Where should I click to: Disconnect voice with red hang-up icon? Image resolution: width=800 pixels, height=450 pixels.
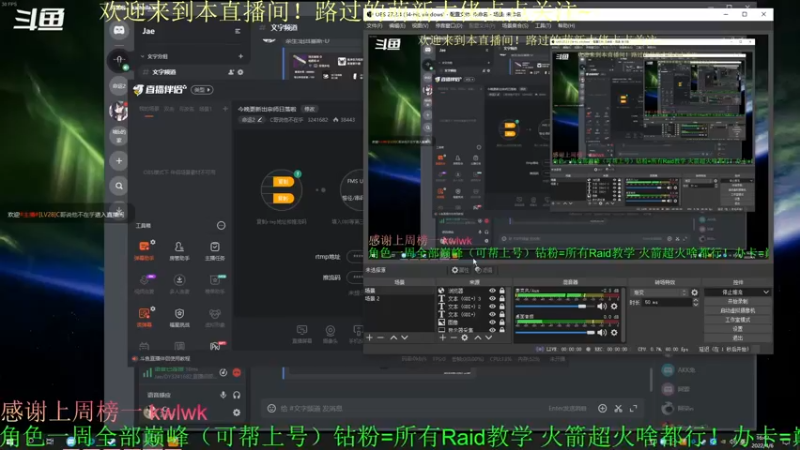click(237, 372)
